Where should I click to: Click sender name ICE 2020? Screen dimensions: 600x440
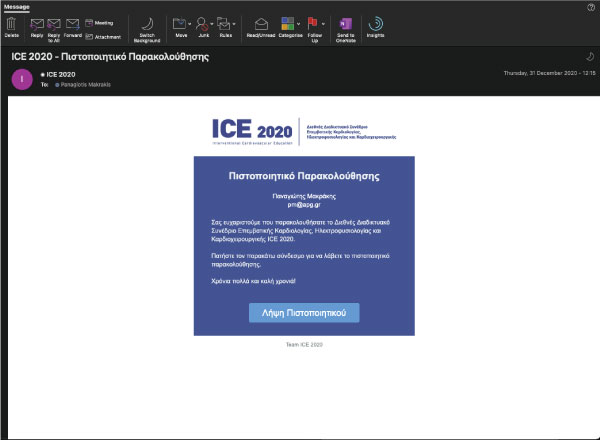(61, 74)
